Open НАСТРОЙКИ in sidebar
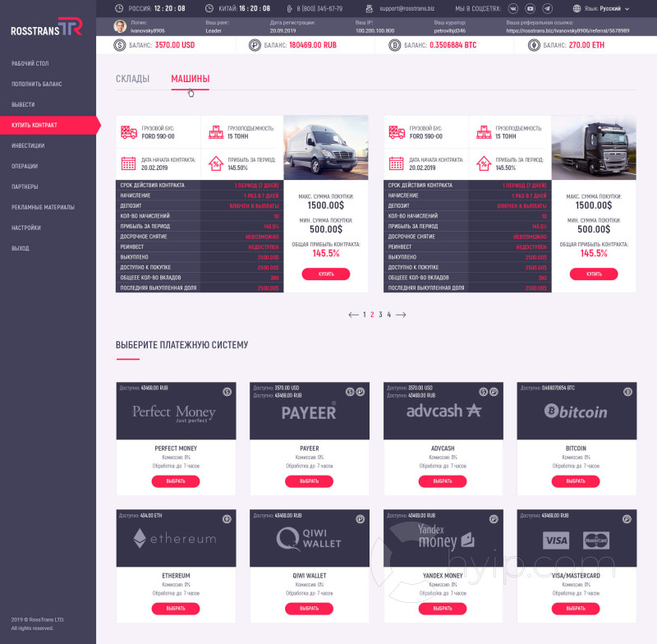This screenshot has width=657, height=644. [x=26, y=228]
